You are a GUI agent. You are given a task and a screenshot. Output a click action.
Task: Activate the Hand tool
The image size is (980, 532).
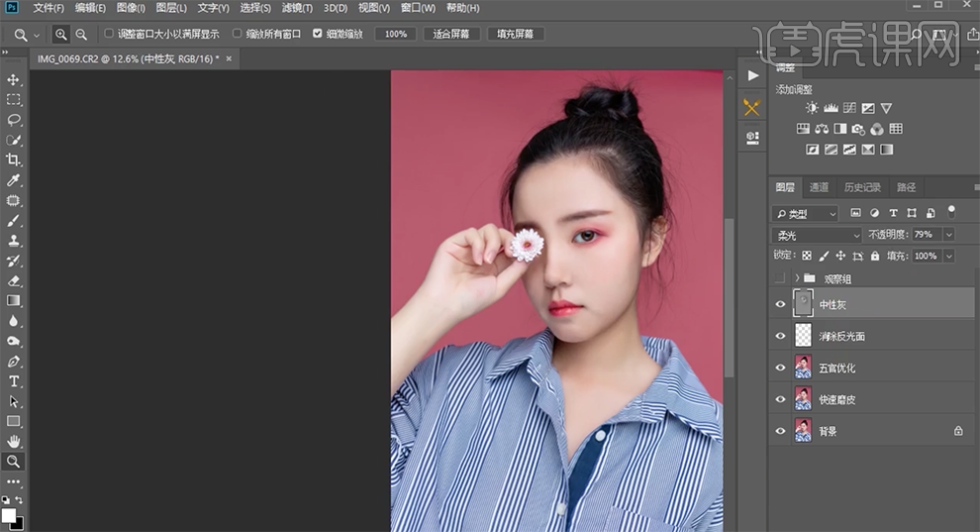point(14,441)
